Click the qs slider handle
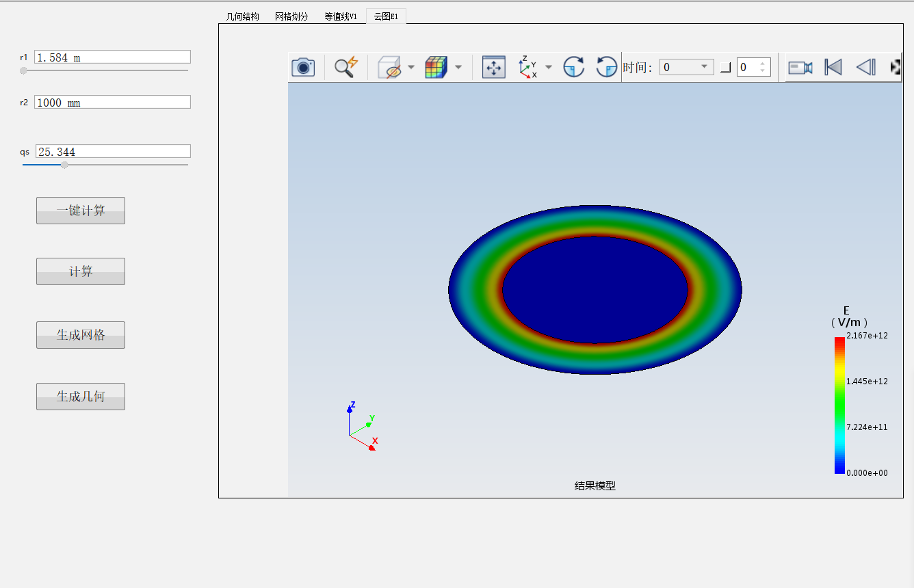 [64, 165]
